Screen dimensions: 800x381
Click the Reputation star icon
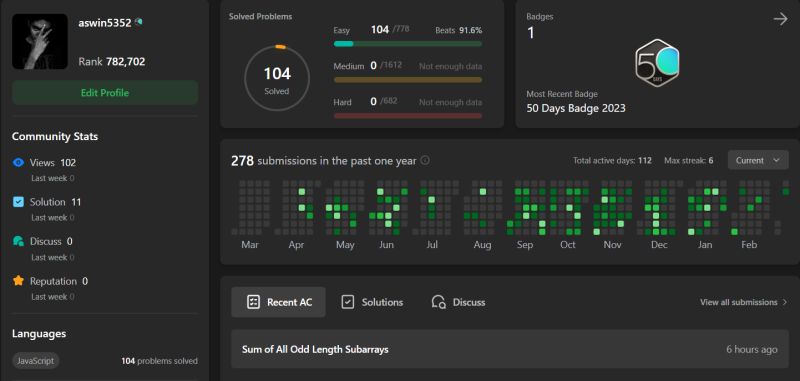pos(18,281)
